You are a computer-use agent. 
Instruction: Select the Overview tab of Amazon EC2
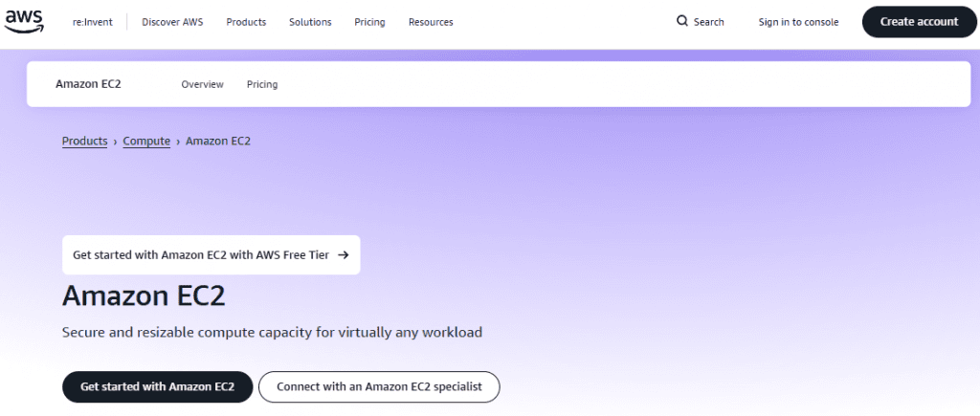click(203, 84)
